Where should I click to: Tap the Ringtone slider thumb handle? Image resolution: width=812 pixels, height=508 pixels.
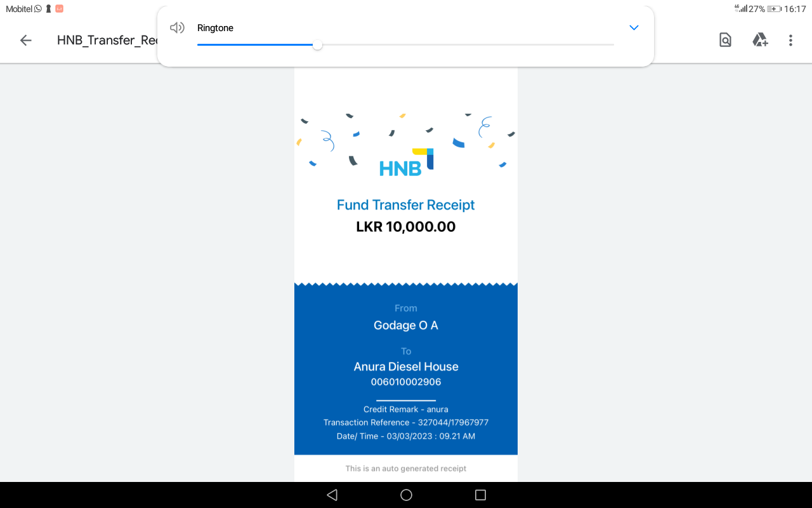pyautogui.click(x=317, y=45)
